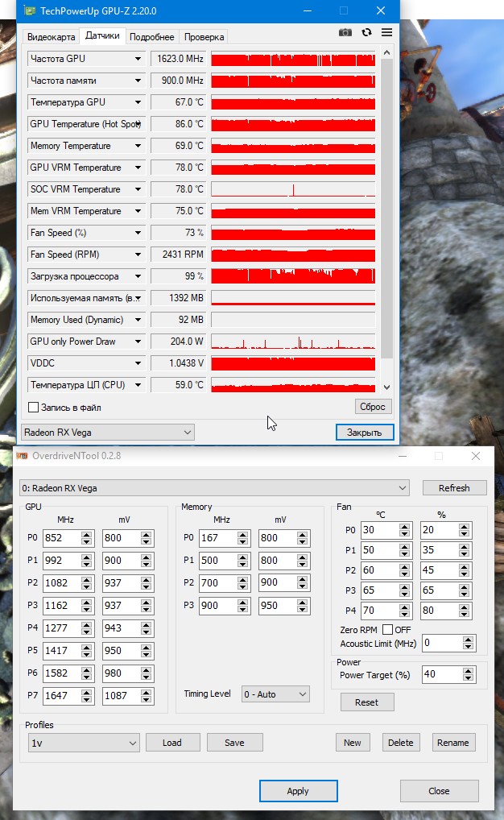Screen dimensions: 504x820
Task: Open the Проверка tab
Action: (x=204, y=36)
